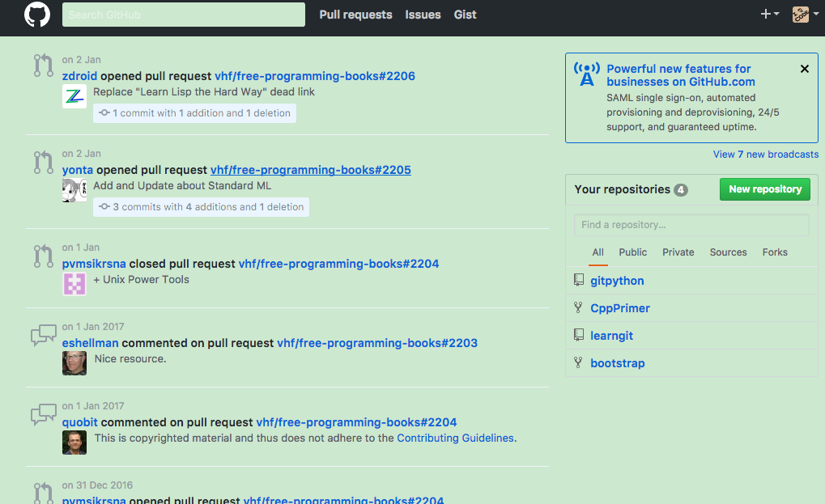Open eshellman's user profile link

coord(90,343)
